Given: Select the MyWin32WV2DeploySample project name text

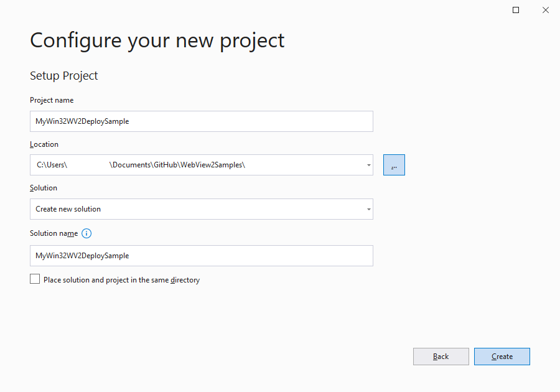Looking at the screenshot, I should [82, 121].
